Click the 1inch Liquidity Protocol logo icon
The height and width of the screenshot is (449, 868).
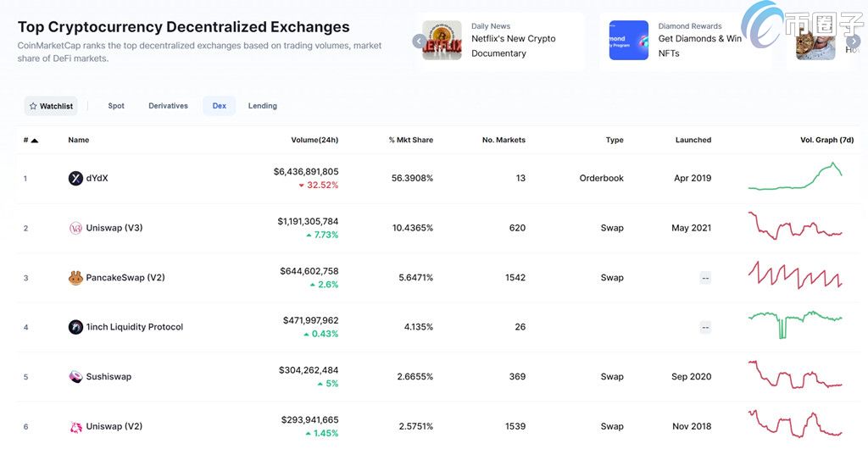click(75, 327)
